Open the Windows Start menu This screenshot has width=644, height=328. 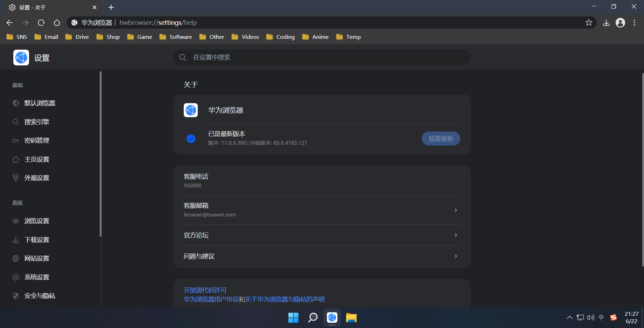(x=293, y=318)
